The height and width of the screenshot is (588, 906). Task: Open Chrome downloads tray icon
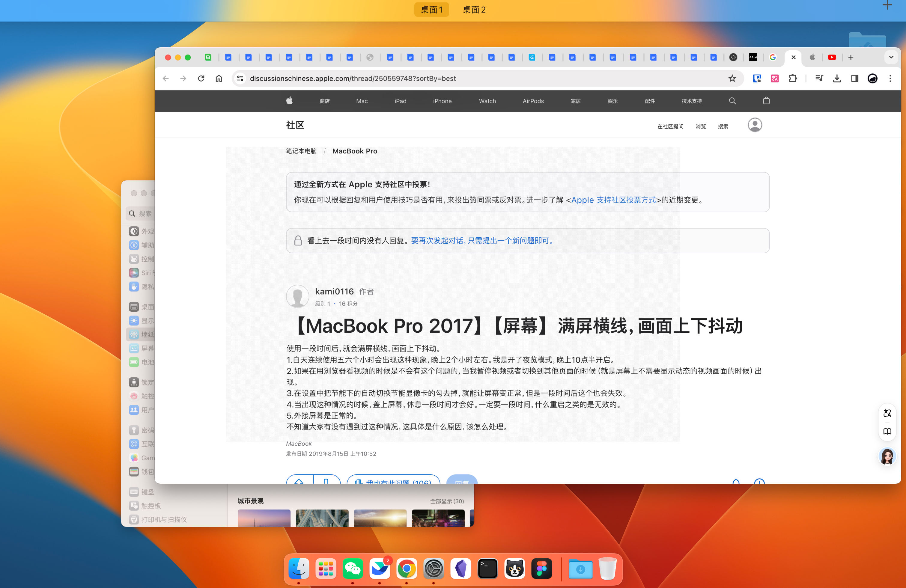click(x=837, y=79)
